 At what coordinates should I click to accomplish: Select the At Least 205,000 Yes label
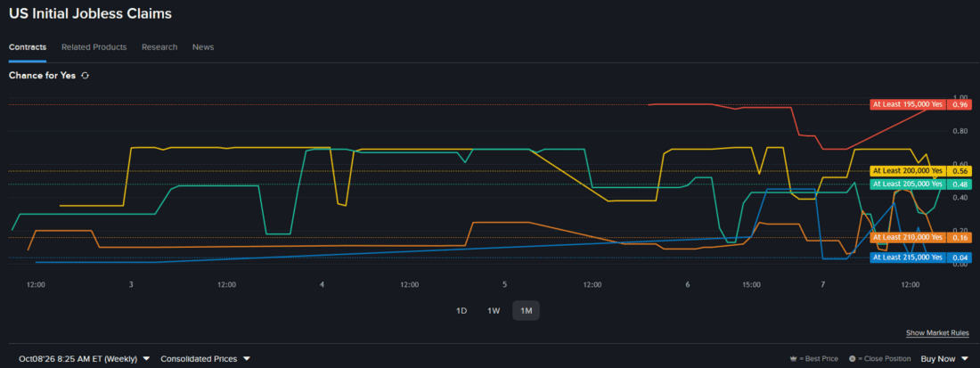click(x=907, y=184)
